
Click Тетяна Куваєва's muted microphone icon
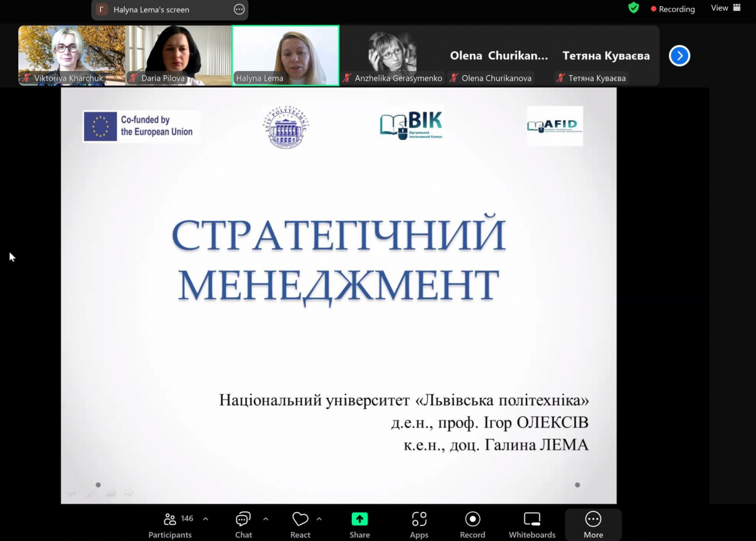[x=560, y=78]
